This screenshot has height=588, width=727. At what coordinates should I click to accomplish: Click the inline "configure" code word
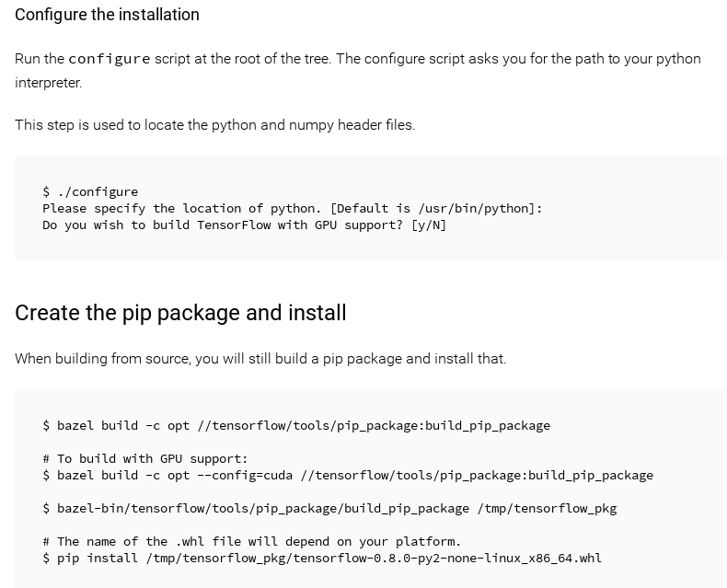(109, 59)
